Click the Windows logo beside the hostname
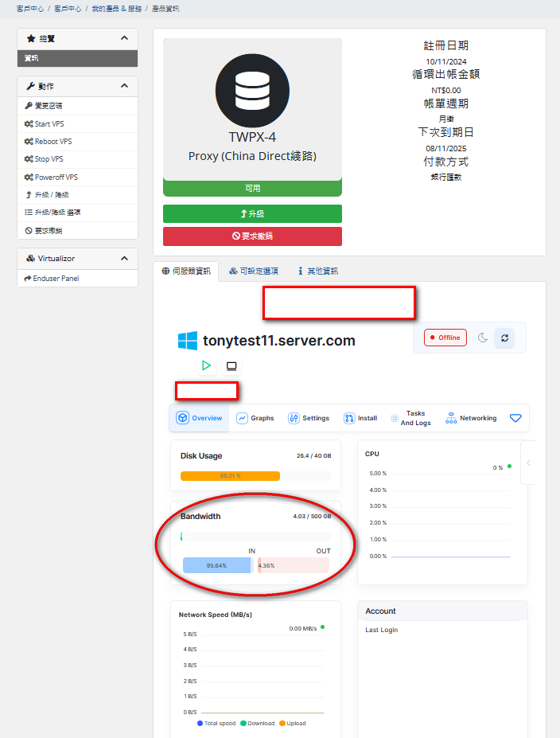 (188, 341)
